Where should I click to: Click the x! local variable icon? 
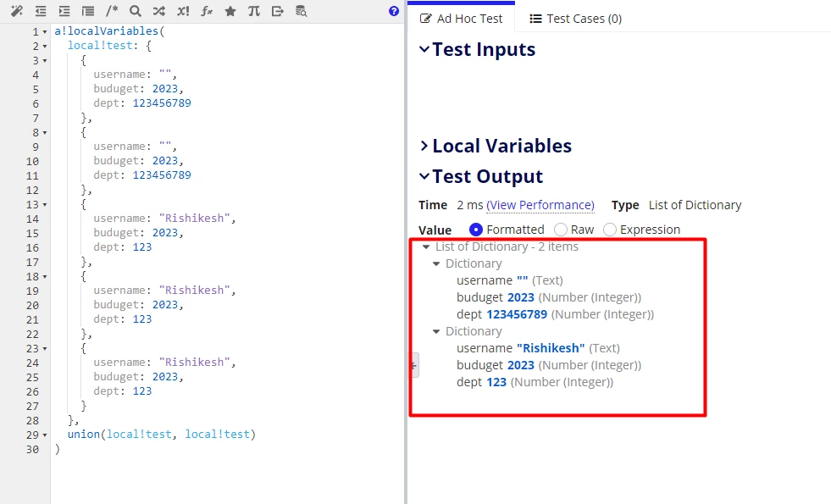click(183, 11)
